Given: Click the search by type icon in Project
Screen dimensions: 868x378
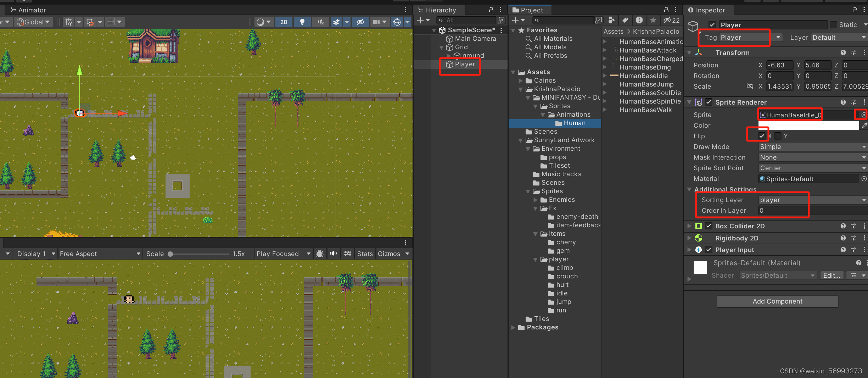Looking at the screenshot, I should (x=611, y=20).
